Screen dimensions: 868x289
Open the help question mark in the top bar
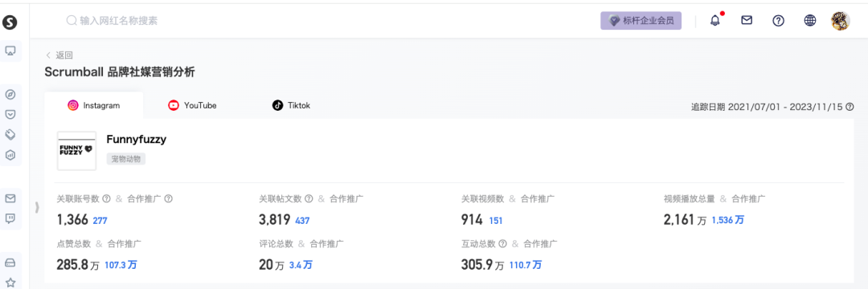[778, 21]
